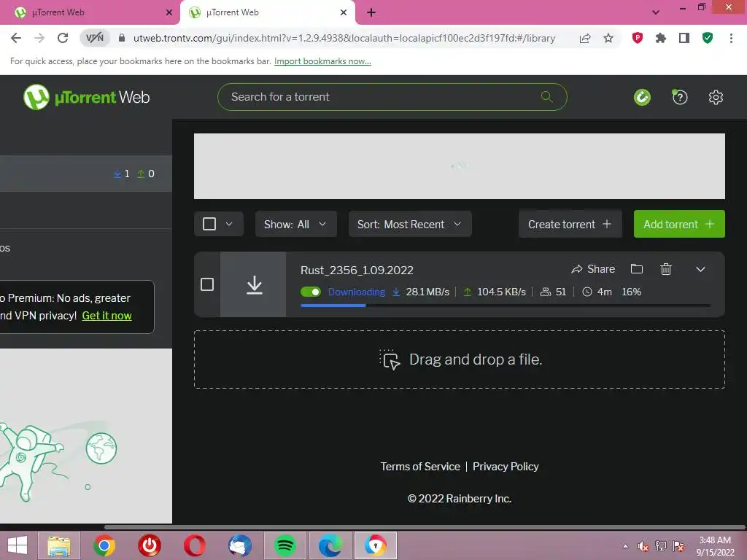This screenshot has width=747, height=560.
Task: Open the extensions puzzle icon
Action: point(660,38)
